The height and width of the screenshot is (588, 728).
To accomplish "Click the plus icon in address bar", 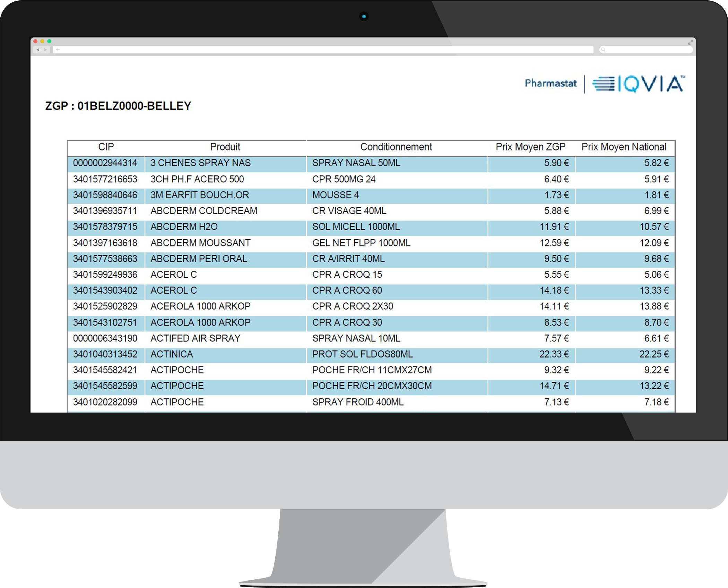I will pos(58,50).
